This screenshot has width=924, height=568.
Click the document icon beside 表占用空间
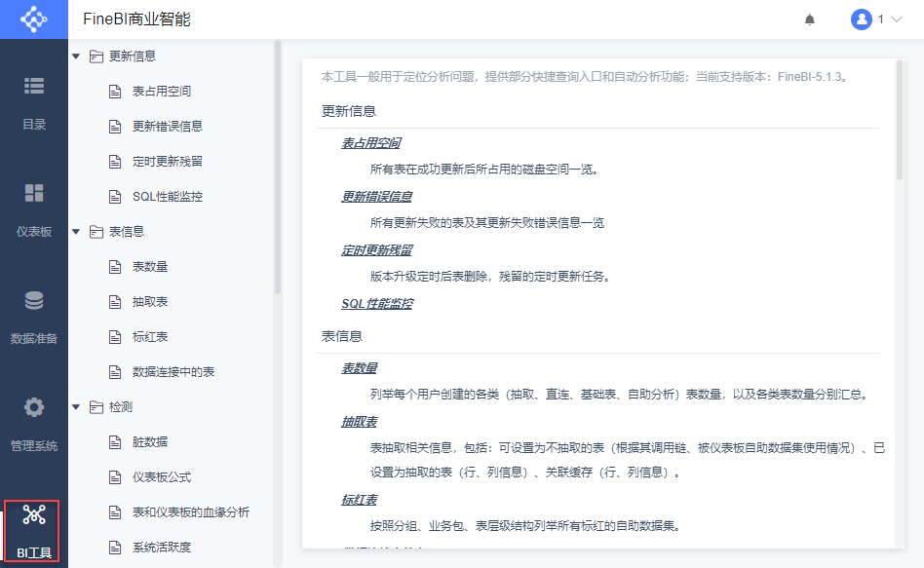pos(115,92)
